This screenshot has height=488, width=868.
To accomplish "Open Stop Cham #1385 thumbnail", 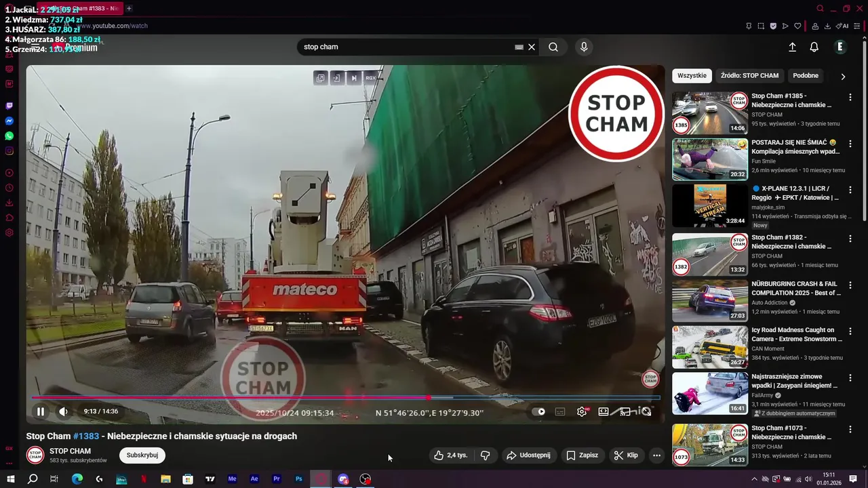I will [710, 113].
